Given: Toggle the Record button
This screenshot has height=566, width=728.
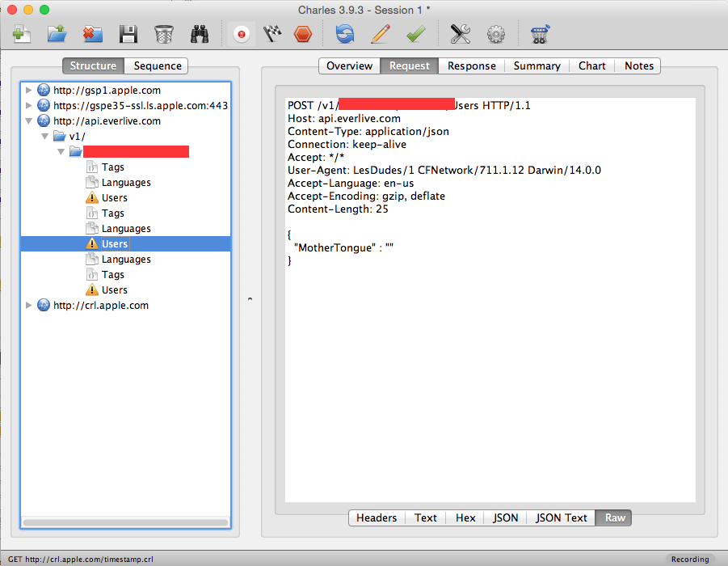Looking at the screenshot, I should point(242,35).
